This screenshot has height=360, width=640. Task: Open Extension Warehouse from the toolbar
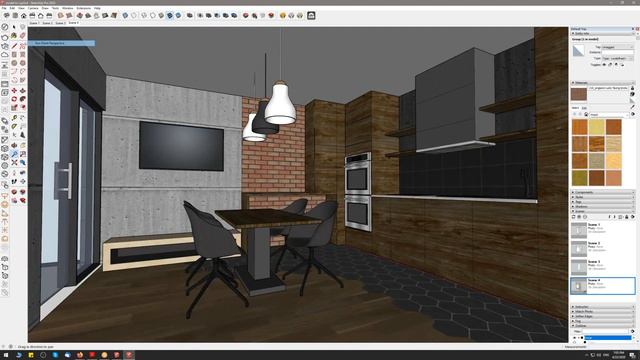click(271, 16)
